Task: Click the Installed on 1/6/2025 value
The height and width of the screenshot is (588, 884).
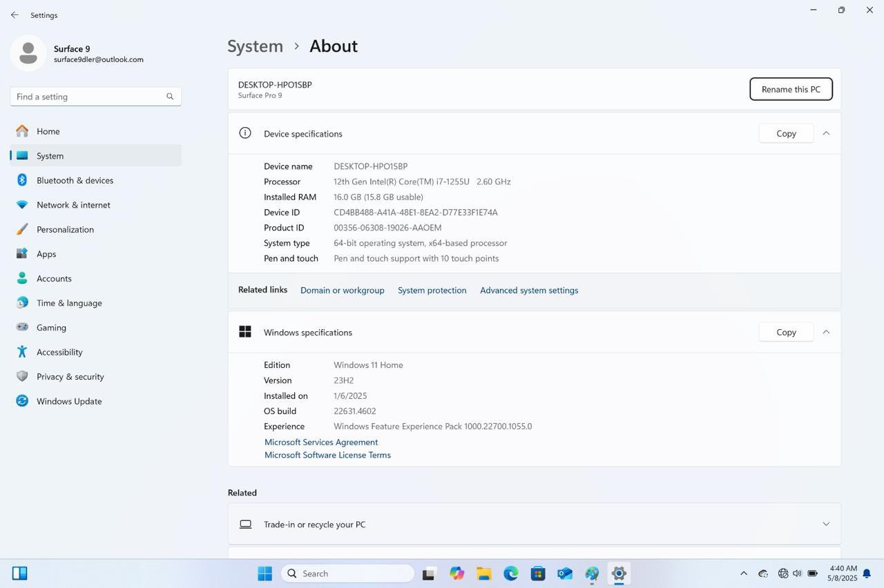Action: click(x=350, y=396)
